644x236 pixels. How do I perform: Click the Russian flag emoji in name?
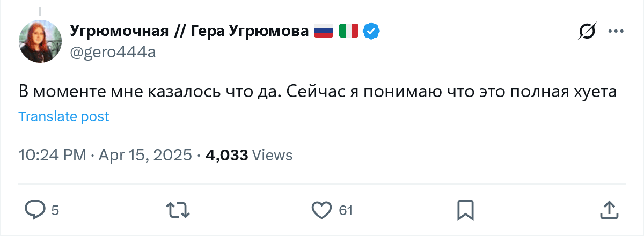pos(324,31)
